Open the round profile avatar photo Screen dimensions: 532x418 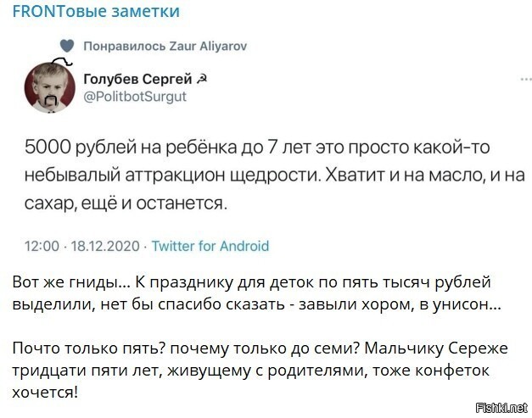(x=50, y=87)
